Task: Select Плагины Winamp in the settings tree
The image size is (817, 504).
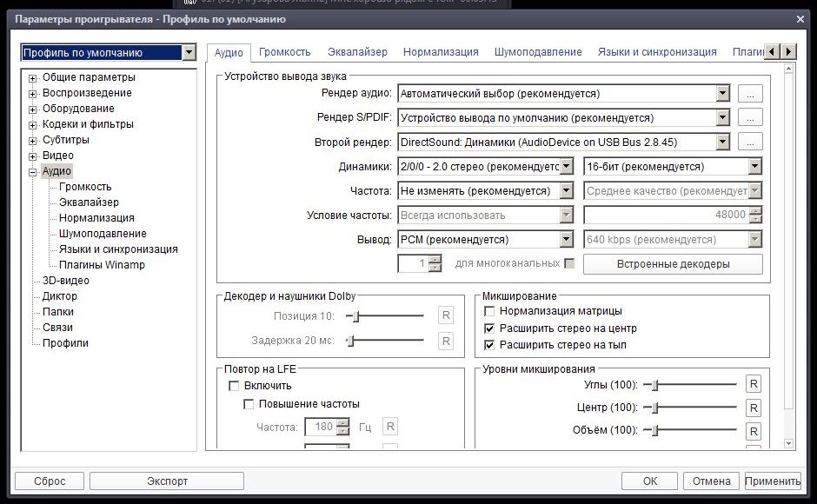Action: coord(103,265)
